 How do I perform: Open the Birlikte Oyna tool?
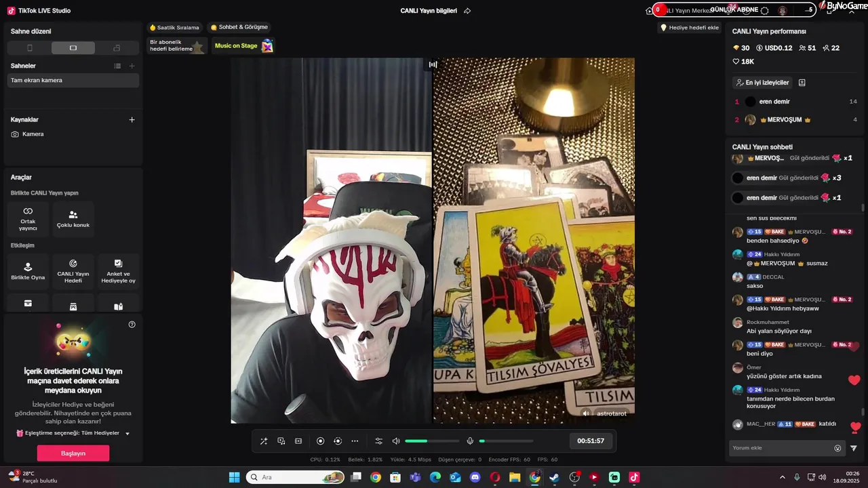pos(28,271)
